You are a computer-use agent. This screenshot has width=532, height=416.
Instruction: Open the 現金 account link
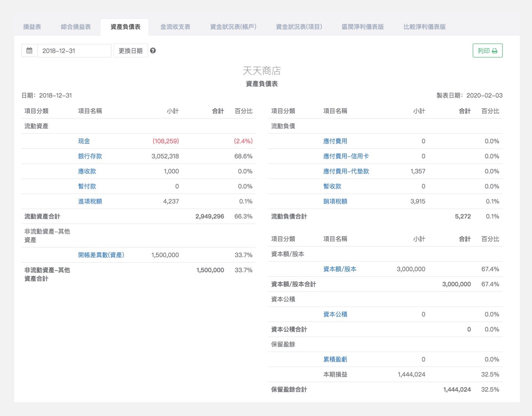(84, 141)
